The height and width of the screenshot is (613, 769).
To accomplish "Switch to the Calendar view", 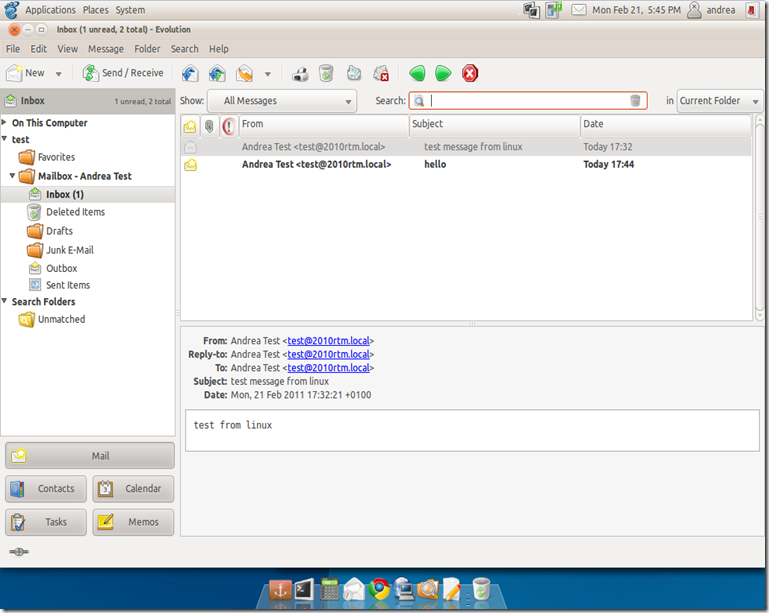I will [133, 489].
